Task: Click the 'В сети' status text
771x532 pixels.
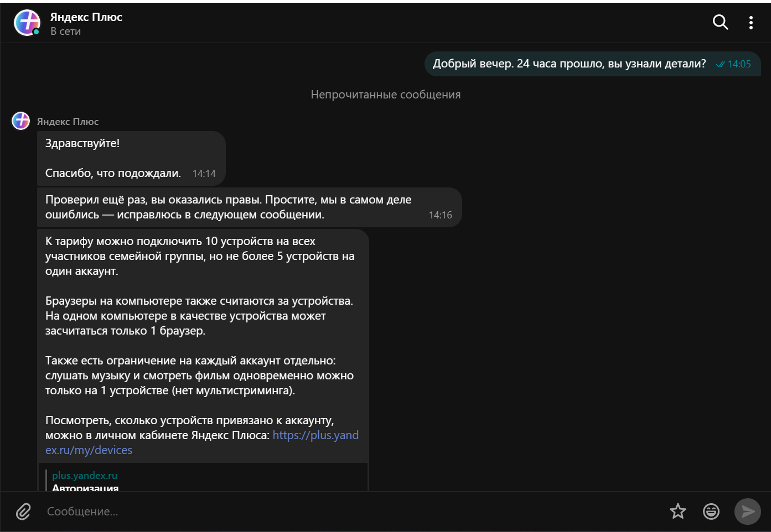Action: coord(66,32)
